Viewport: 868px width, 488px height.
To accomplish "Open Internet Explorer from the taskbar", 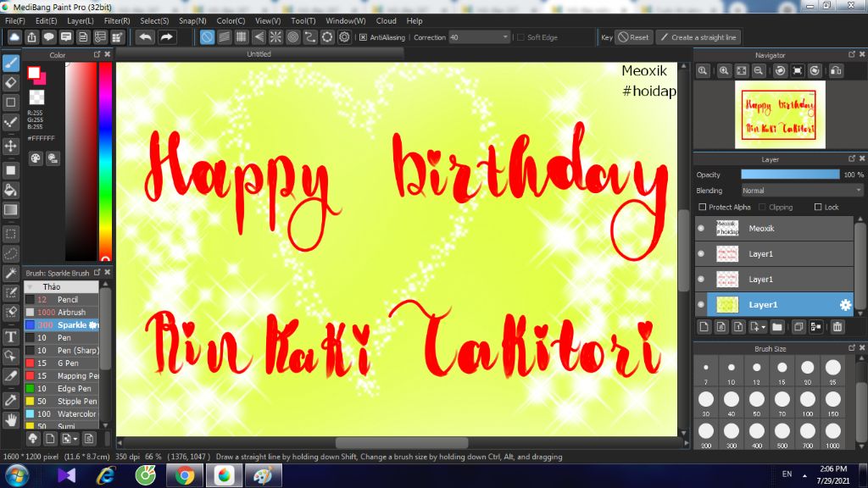I will pyautogui.click(x=105, y=475).
